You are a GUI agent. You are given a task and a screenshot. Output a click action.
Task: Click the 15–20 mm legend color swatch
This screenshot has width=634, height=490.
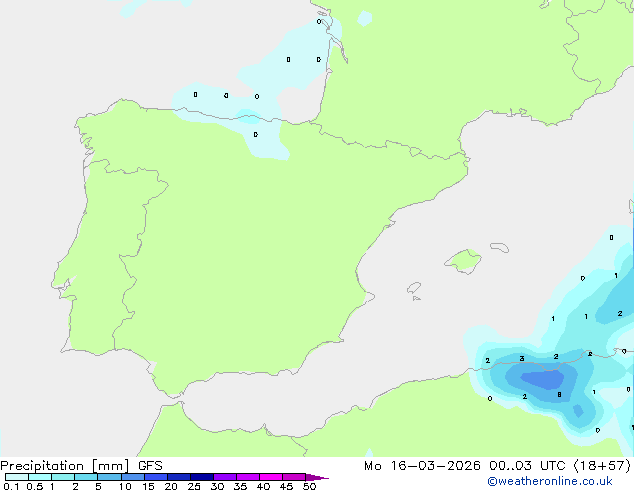[156, 477]
